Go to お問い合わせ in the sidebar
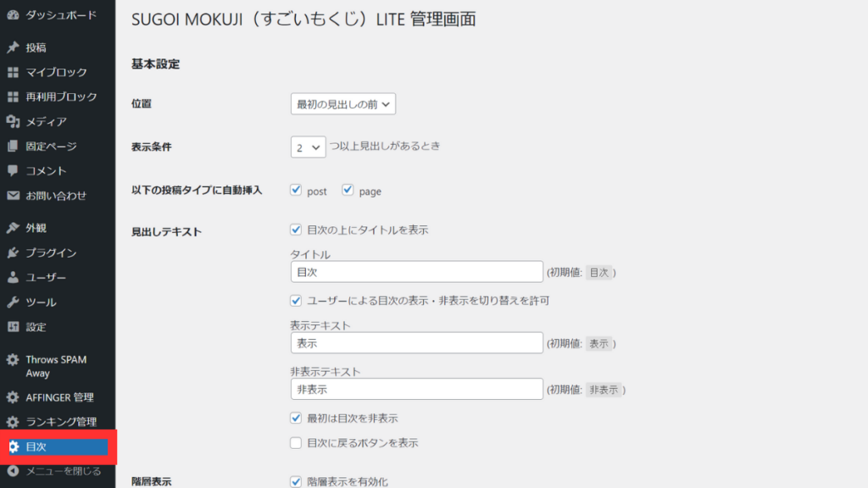868x488 pixels. 58,196
